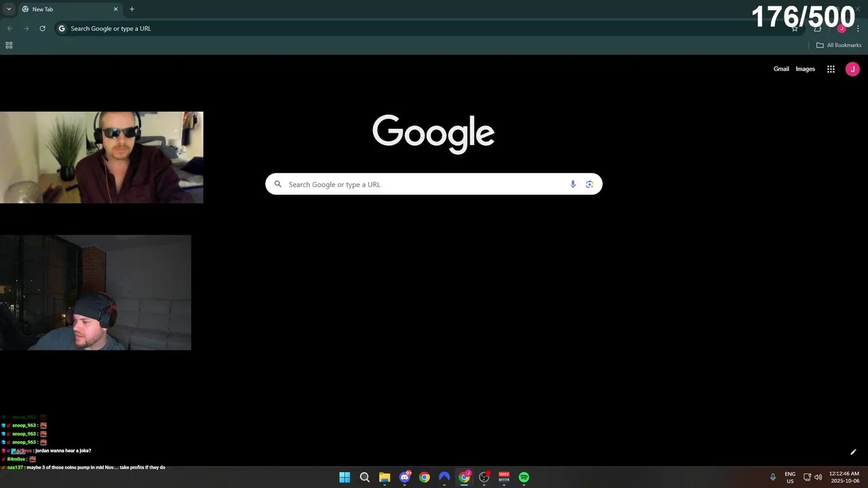This screenshot has height=488, width=868.
Task: Open the tab search chevron in Chrome
Action: click(x=9, y=9)
